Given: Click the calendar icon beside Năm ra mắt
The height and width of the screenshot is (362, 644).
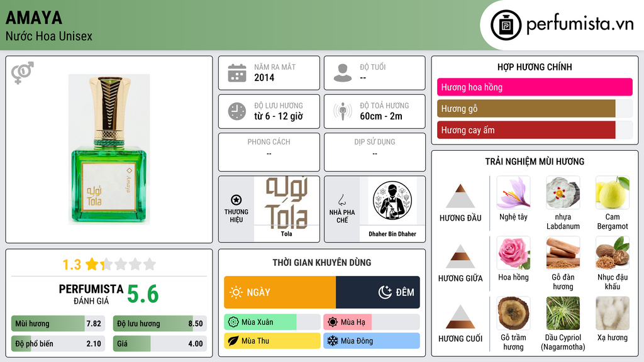Looking at the screenshot, I should tap(237, 73).
